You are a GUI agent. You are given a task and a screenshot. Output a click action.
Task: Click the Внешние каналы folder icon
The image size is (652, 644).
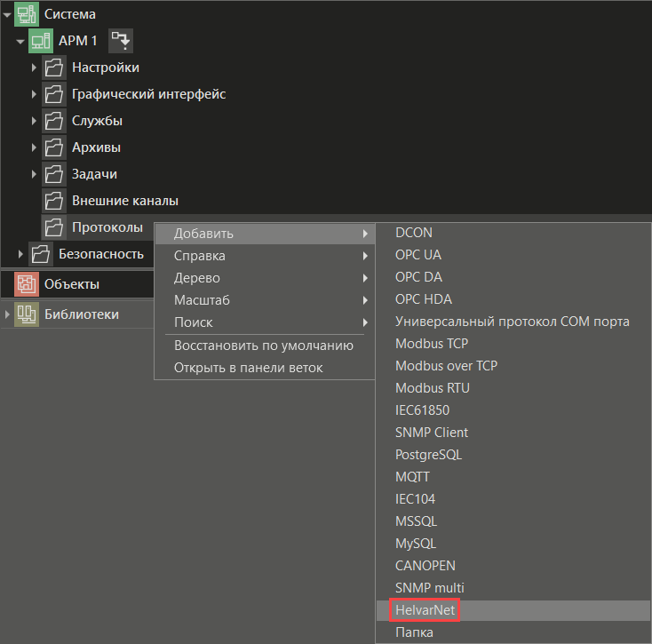pyautogui.click(x=54, y=201)
